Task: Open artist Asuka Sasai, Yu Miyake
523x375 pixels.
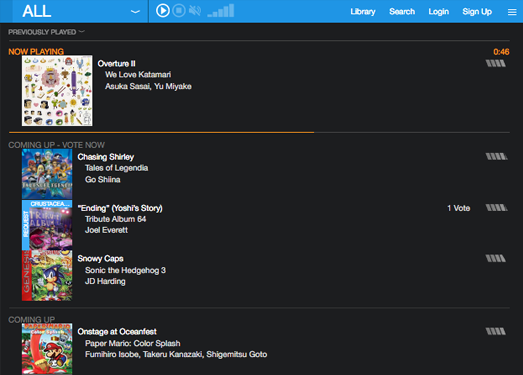Action: click(148, 86)
